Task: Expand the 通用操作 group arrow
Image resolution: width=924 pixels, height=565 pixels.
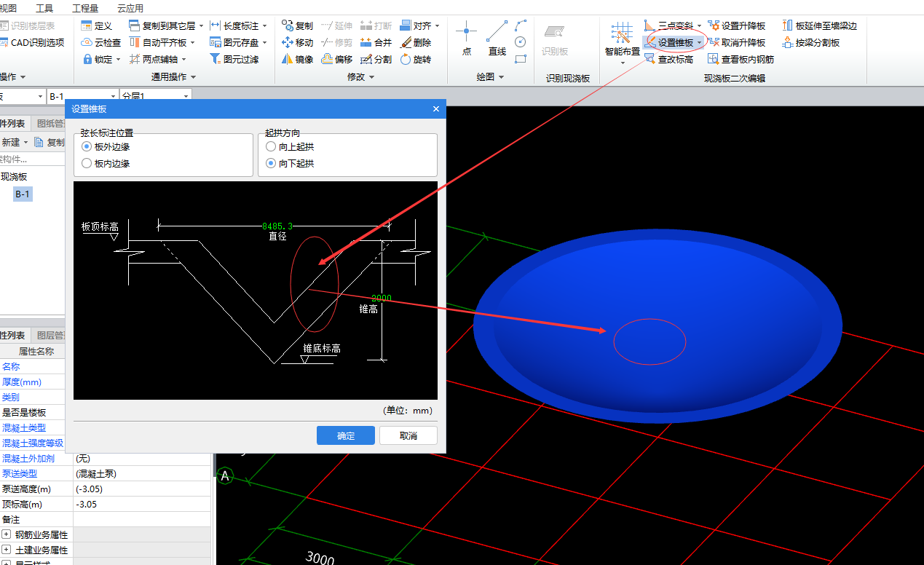Action: pyautogui.click(x=193, y=77)
